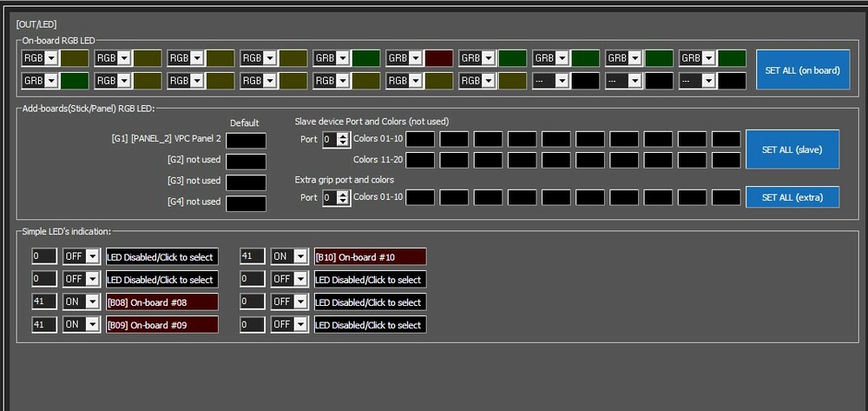Increase the Slave device Port stepper value
868x411 pixels.
[x=343, y=136]
